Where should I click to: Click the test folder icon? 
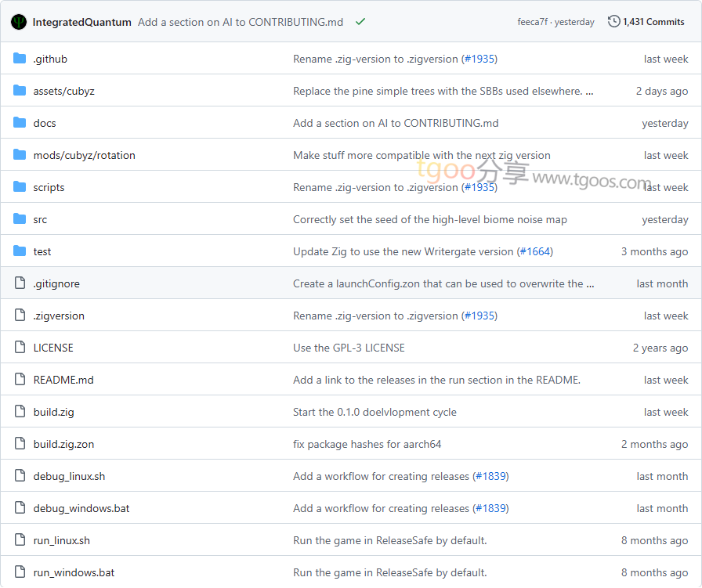point(20,251)
